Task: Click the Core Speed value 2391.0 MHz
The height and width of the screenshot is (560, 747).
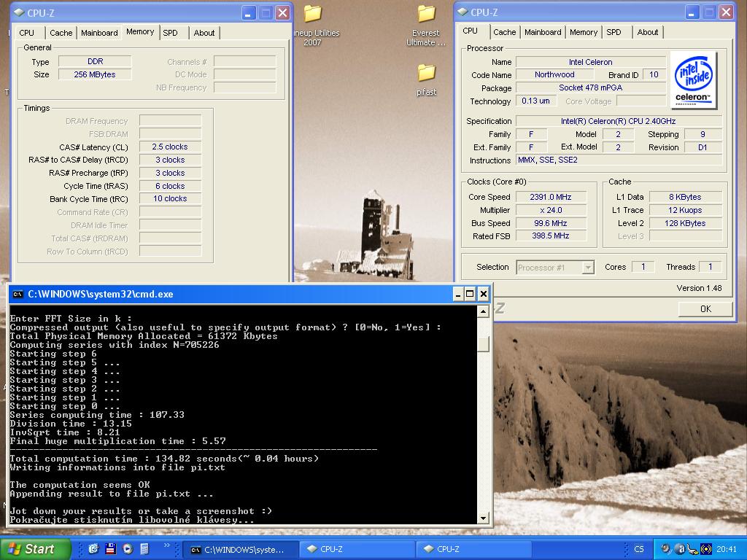Action: pyautogui.click(x=551, y=197)
